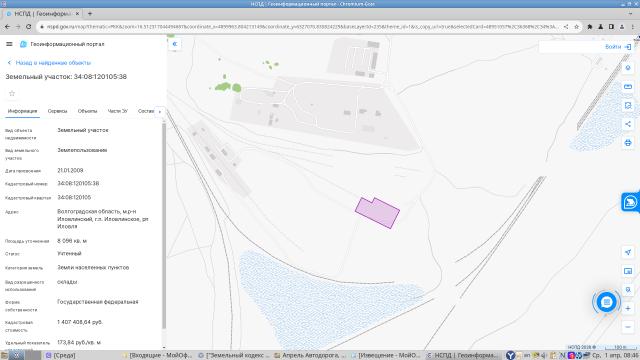Open the 'Земельный кодекс' taskbar window
This screenshot has height=360, width=640.
click(x=233, y=356)
